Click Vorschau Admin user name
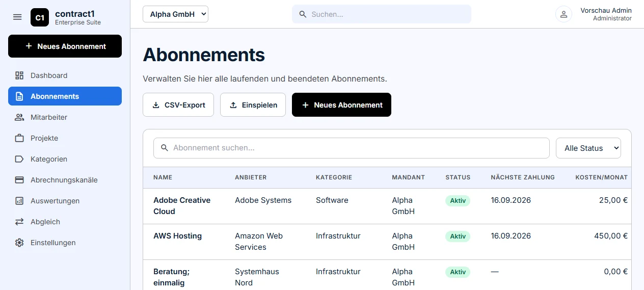The height and width of the screenshot is (290, 644). (x=606, y=10)
